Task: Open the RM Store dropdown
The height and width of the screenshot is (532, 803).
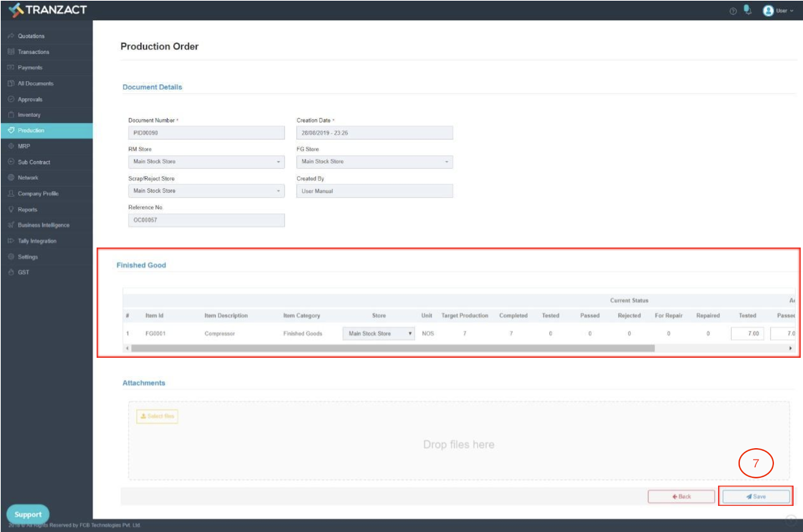Action: click(206, 162)
